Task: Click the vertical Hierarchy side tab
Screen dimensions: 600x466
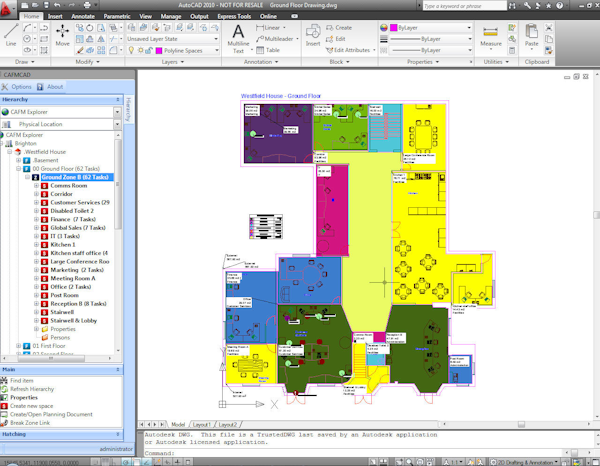Action: (129, 109)
